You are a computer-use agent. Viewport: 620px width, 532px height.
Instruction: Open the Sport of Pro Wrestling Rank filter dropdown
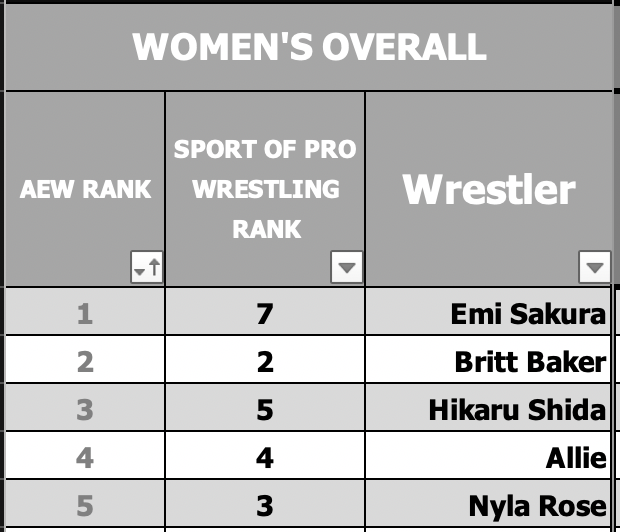click(x=347, y=267)
